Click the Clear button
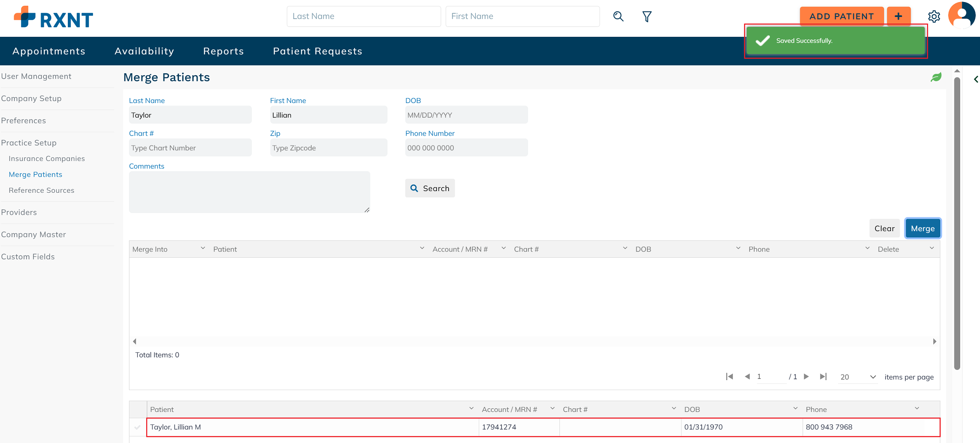Image resolution: width=980 pixels, height=443 pixels. click(x=884, y=228)
